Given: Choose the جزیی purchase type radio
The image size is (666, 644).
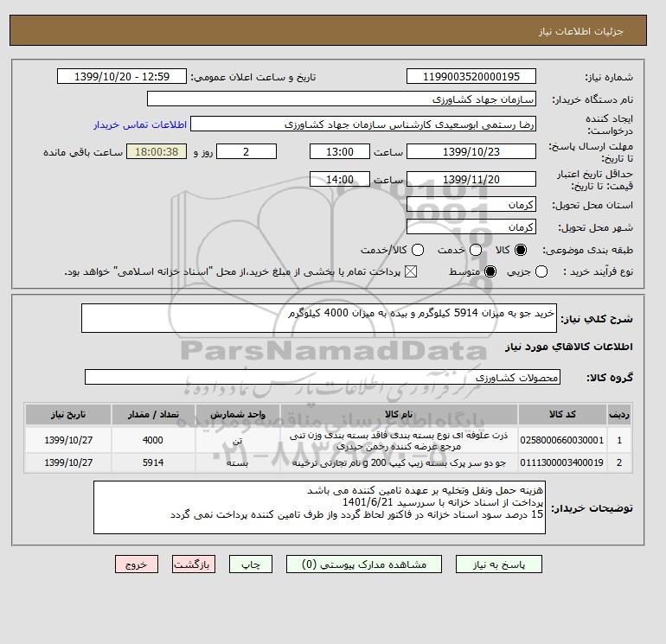Looking at the screenshot, I should [541, 271].
